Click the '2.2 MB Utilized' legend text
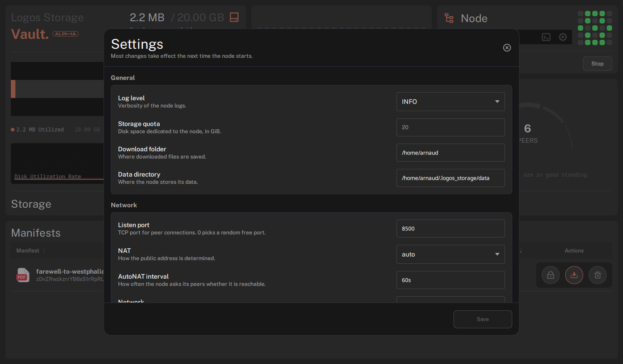The width and height of the screenshot is (623, 364). 40,130
